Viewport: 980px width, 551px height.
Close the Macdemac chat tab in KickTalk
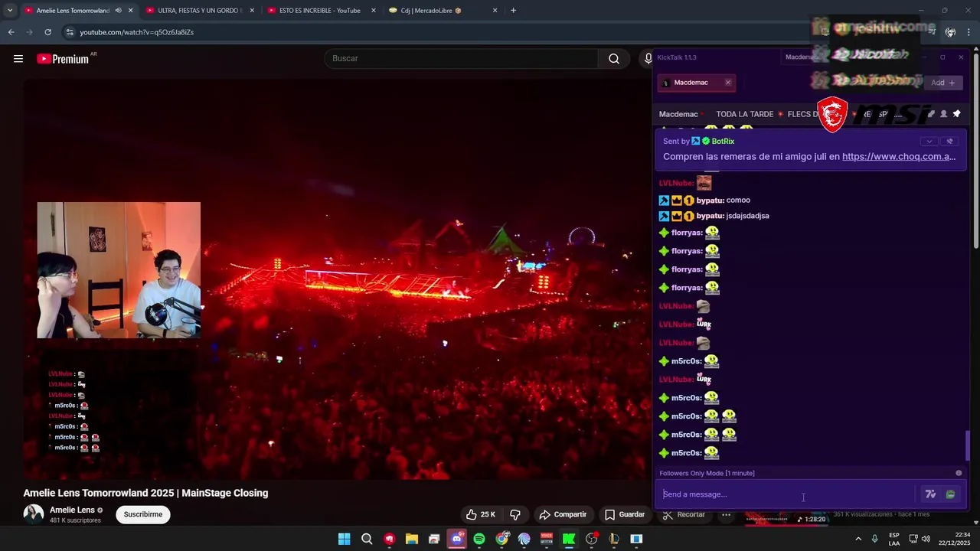tap(728, 83)
